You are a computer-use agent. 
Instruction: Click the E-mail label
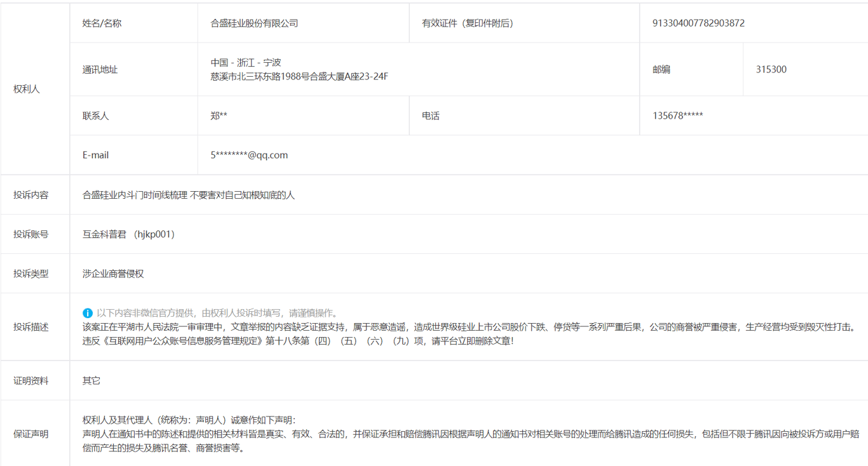95,155
